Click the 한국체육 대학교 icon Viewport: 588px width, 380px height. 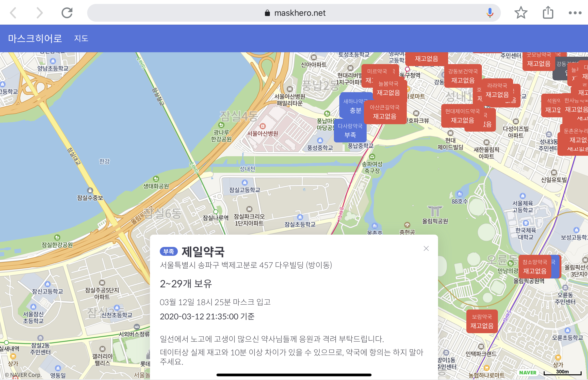click(x=526, y=223)
